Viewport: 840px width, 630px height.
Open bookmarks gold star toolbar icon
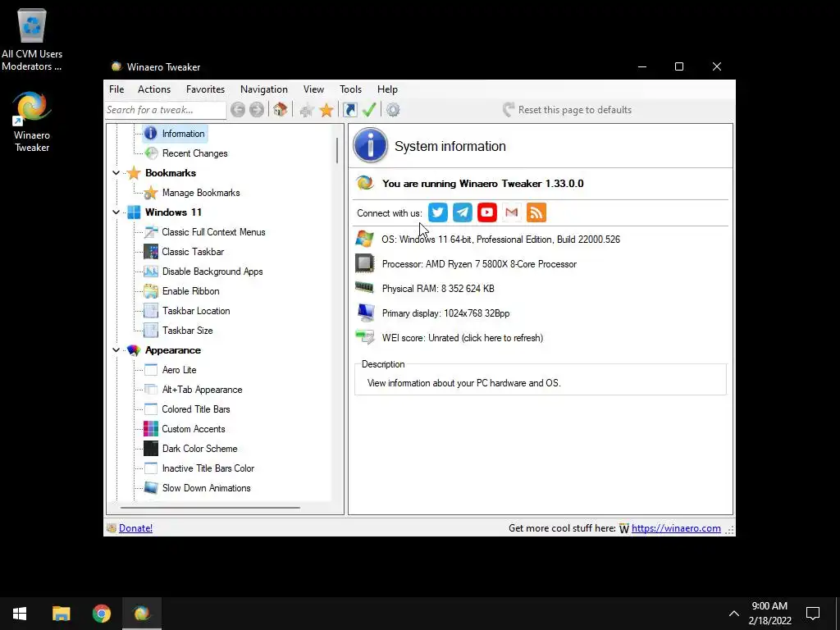(x=326, y=111)
